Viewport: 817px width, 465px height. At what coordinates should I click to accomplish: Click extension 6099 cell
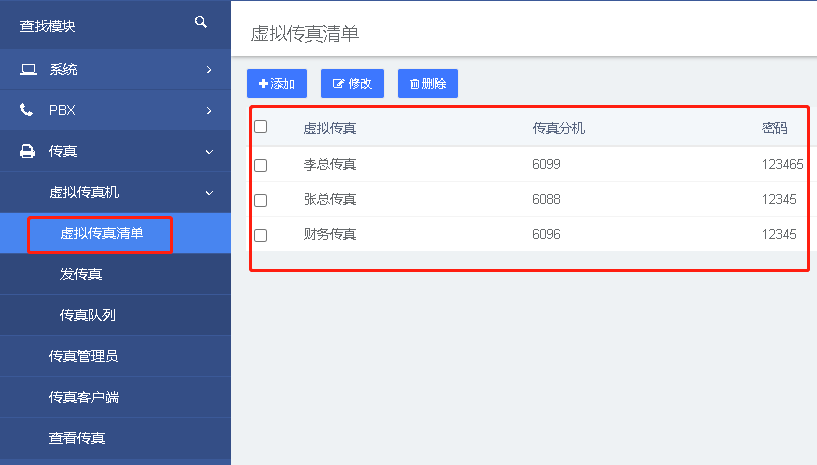click(x=546, y=165)
